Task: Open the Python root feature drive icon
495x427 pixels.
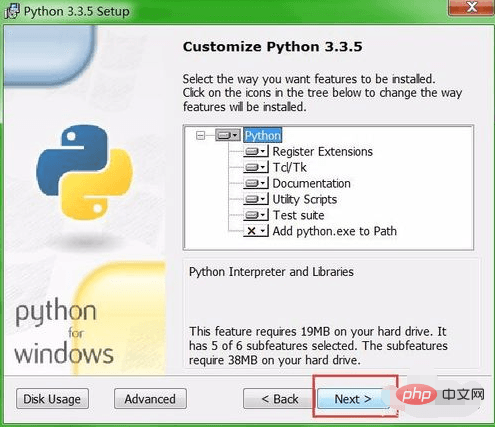Action: [x=228, y=135]
